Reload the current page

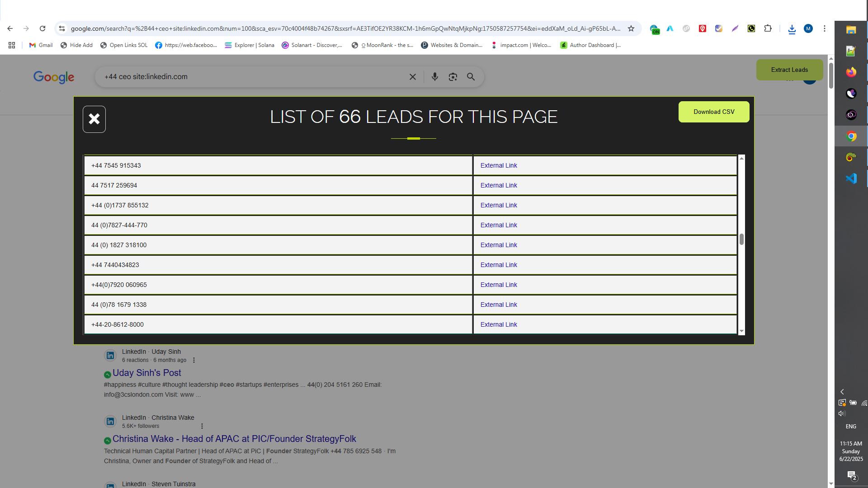pos(42,28)
